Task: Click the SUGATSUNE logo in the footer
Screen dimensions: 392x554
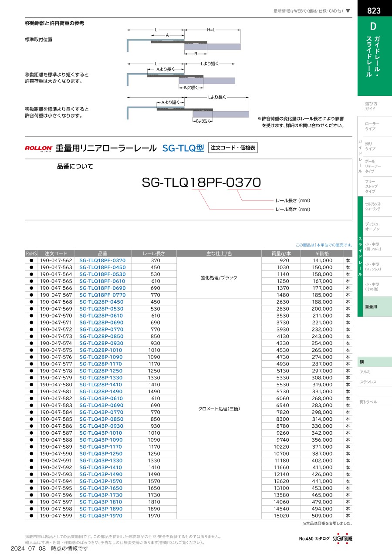Action: coord(343,538)
